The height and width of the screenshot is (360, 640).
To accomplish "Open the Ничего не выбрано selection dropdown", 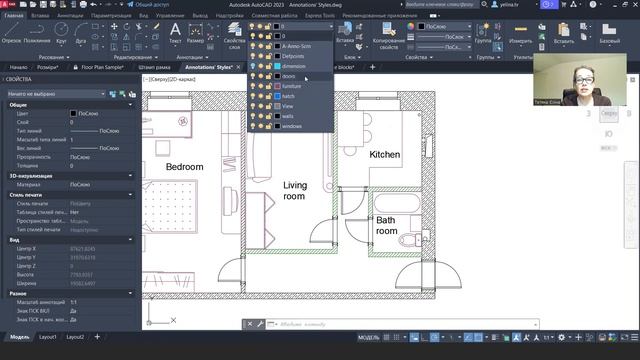I will [x=56, y=94].
